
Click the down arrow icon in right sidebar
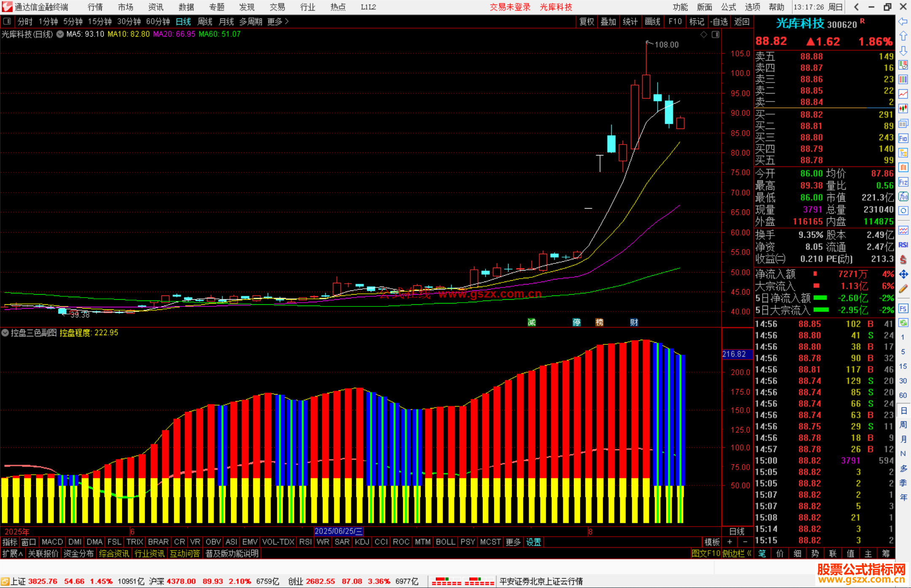[x=903, y=51]
